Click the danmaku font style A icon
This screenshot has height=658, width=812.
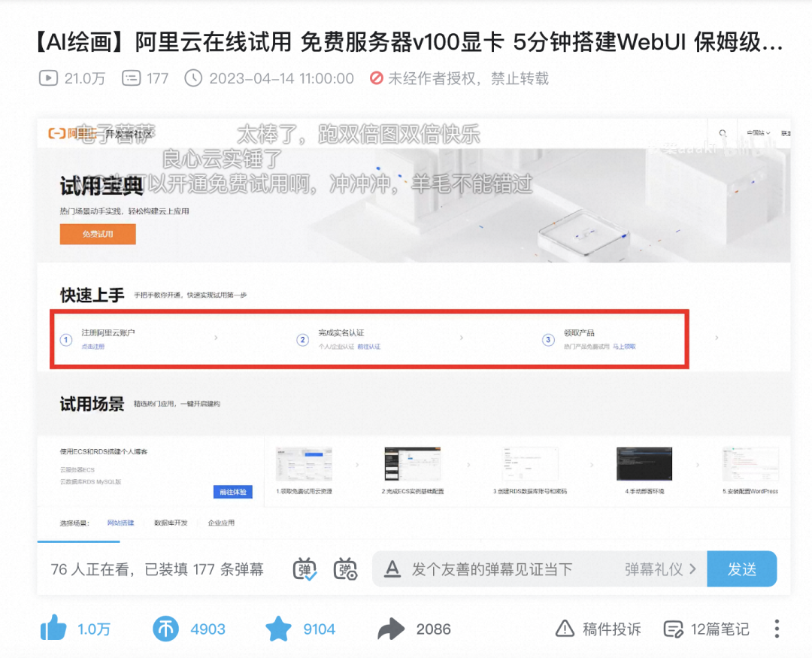[x=392, y=569]
